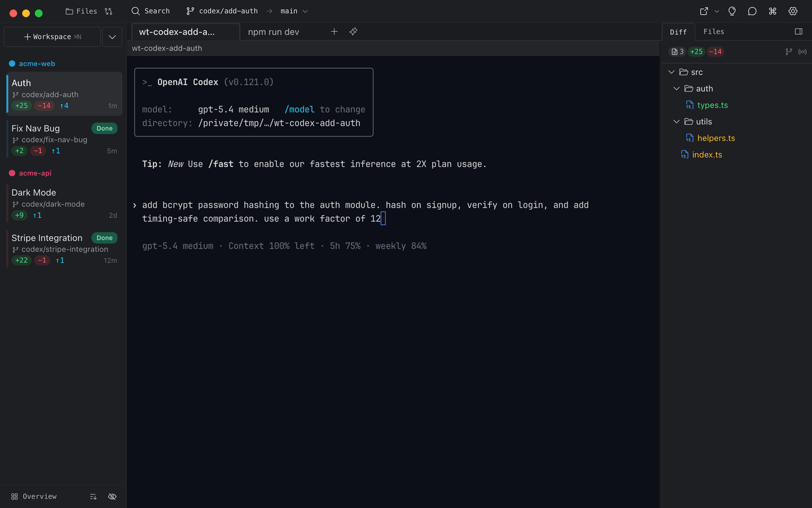The width and height of the screenshot is (812, 508).
Task: Click the −14 deletions badge on Auth card
Action: 44,105
